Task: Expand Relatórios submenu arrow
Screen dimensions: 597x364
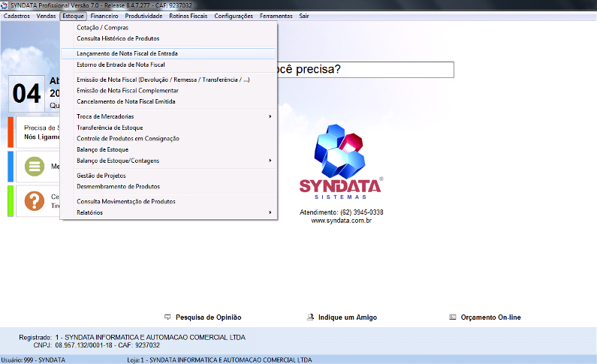Action: (x=270, y=212)
